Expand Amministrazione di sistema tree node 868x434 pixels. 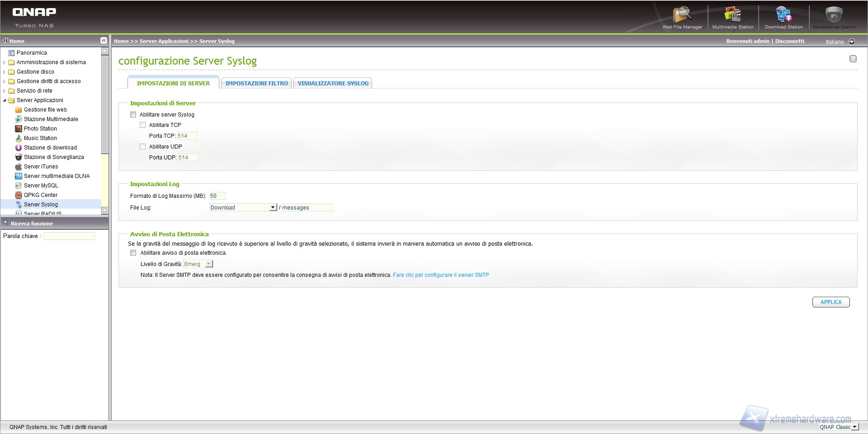point(5,62)
